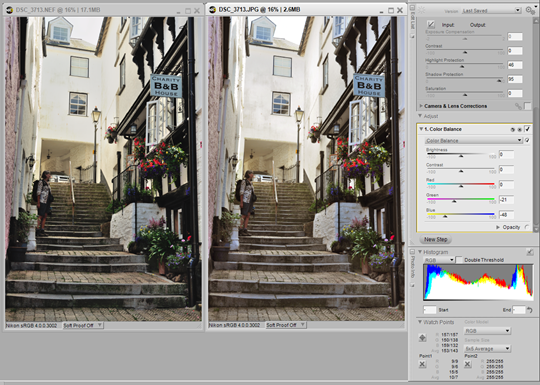
Task: Collapse the Edit List palette minimize icon
Action: pos(412,7)
